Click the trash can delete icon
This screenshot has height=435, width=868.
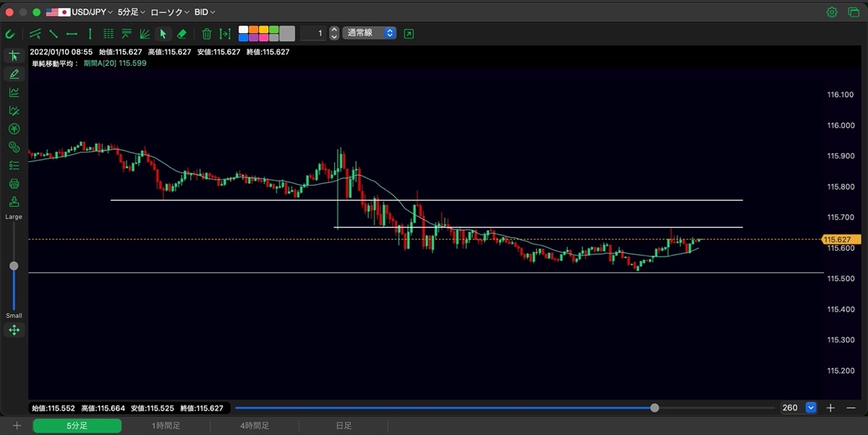(207, 33)
